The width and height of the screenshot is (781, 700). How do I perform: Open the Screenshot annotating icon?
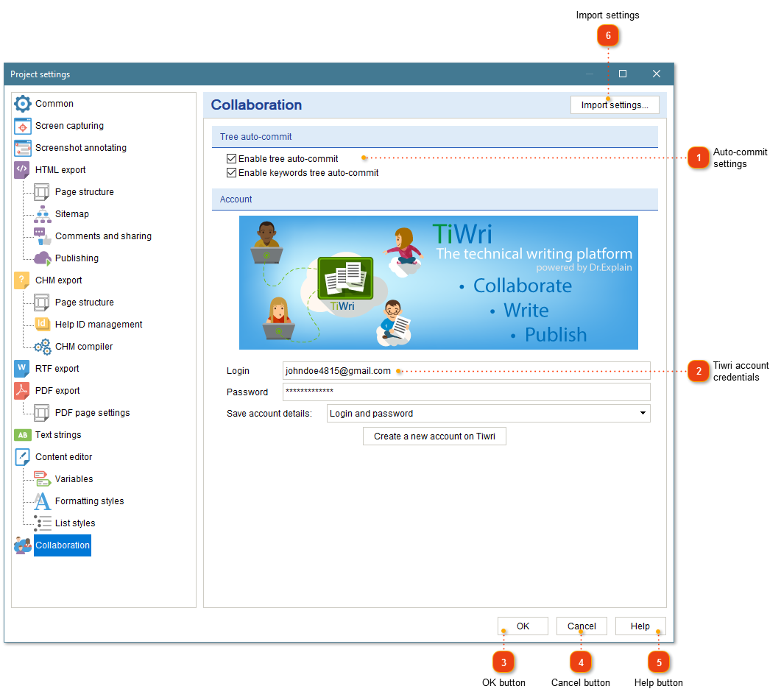click(x=22, y=148)
